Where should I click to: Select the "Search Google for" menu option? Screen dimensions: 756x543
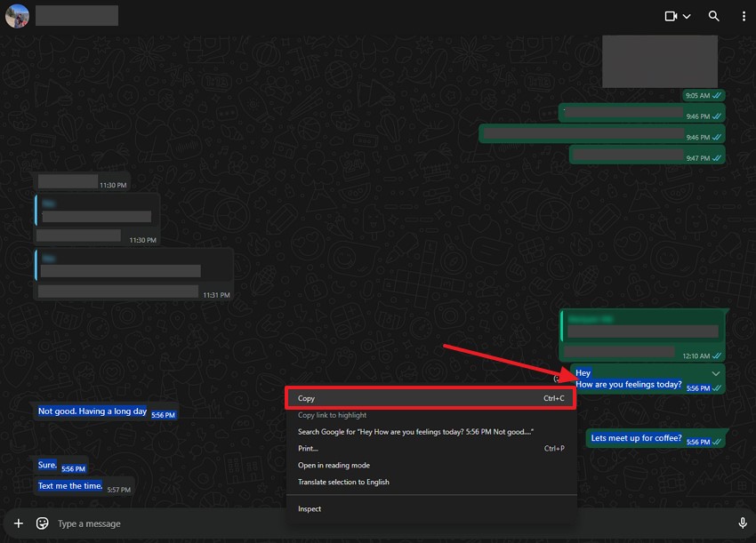pos(415,432)
